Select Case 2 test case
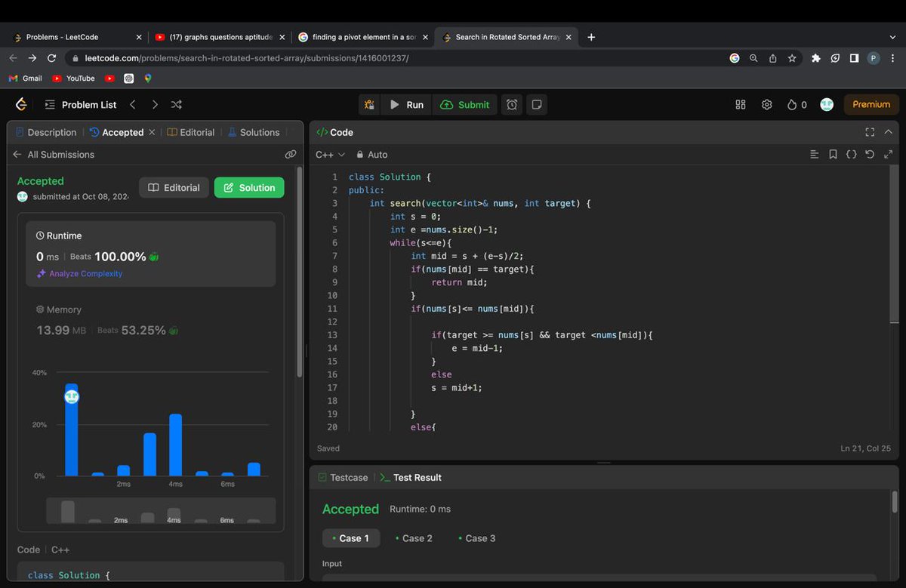This screenshot has height=588, width=906. [x=413, y=538]
